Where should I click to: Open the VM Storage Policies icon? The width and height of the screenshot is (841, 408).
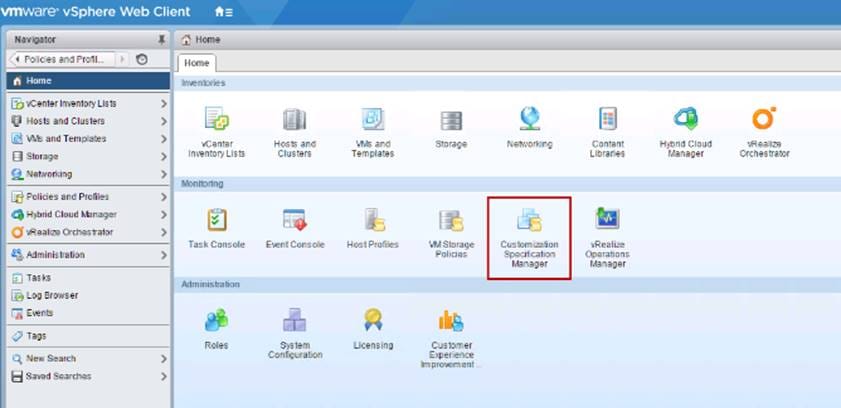(451, 220)
